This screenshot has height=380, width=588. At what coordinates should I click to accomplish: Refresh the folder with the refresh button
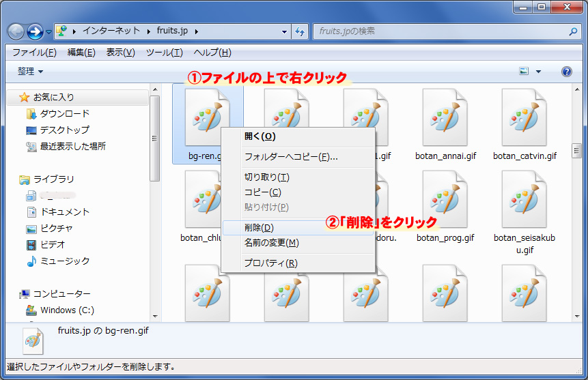300,32
